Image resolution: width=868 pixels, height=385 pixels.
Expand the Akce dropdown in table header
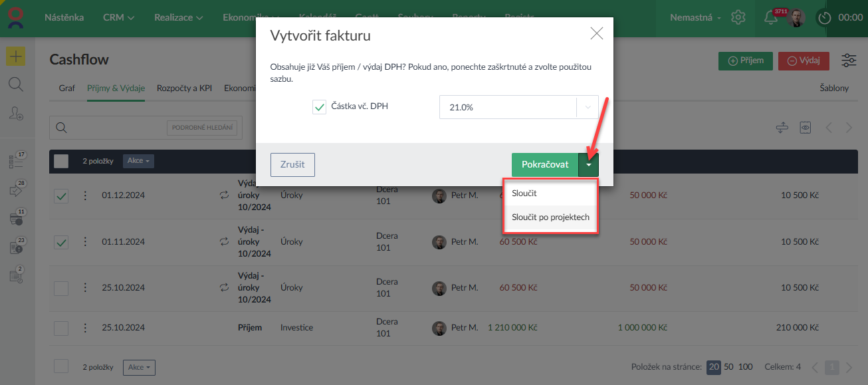(139, 161)
